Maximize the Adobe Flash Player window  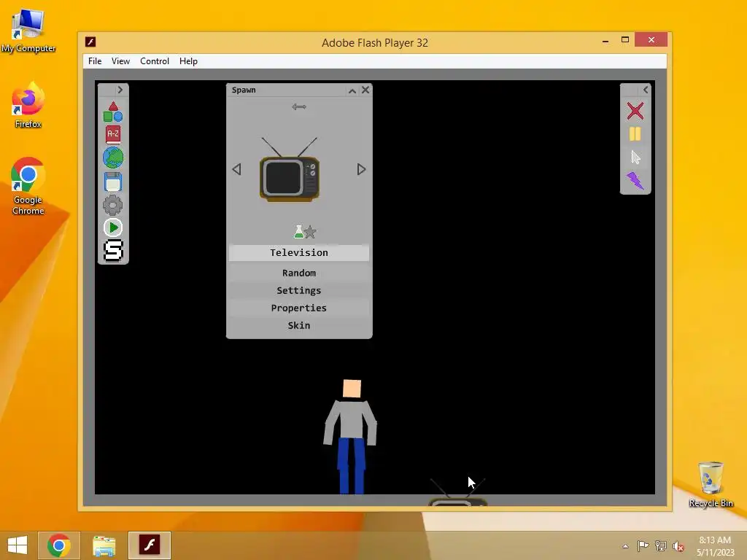click(x=625, y=40)
